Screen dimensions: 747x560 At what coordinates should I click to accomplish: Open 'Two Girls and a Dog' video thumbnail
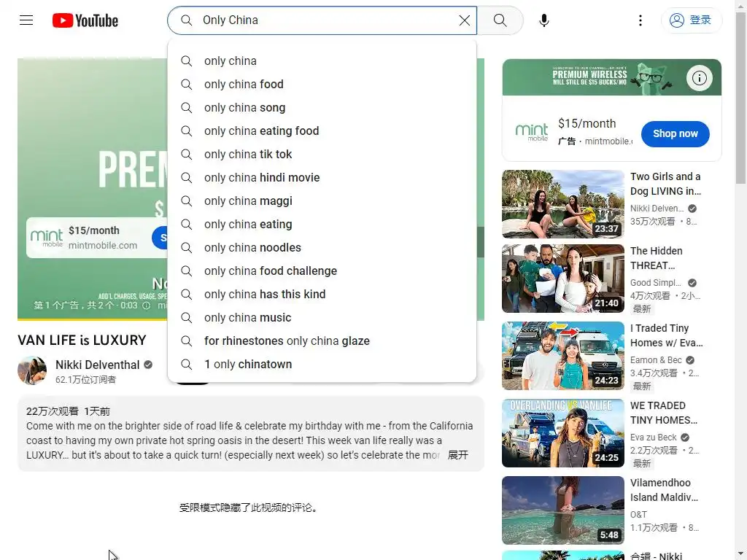click(562, 204)
